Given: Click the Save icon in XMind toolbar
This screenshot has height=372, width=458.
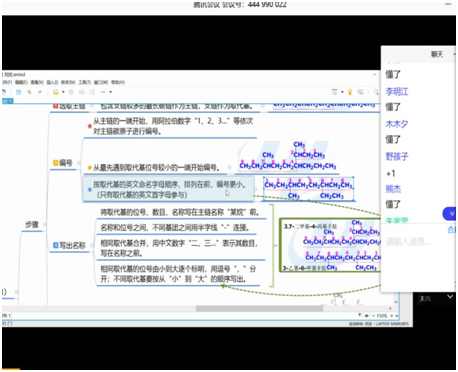Looking at the screenshot, I should pyautogui.click(x=19, y=92).
